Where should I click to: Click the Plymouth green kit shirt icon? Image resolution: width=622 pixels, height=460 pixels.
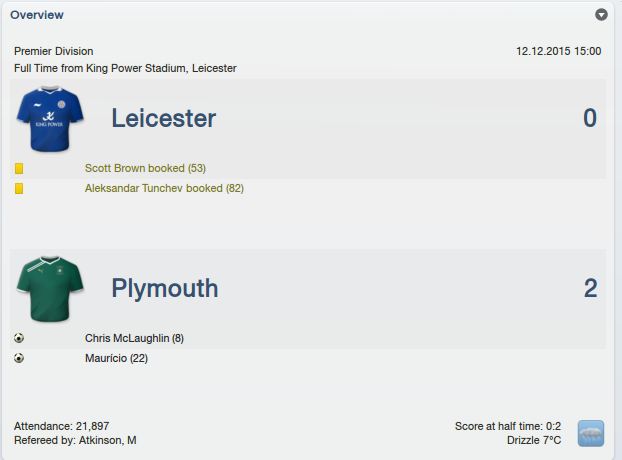click(50, 289)
